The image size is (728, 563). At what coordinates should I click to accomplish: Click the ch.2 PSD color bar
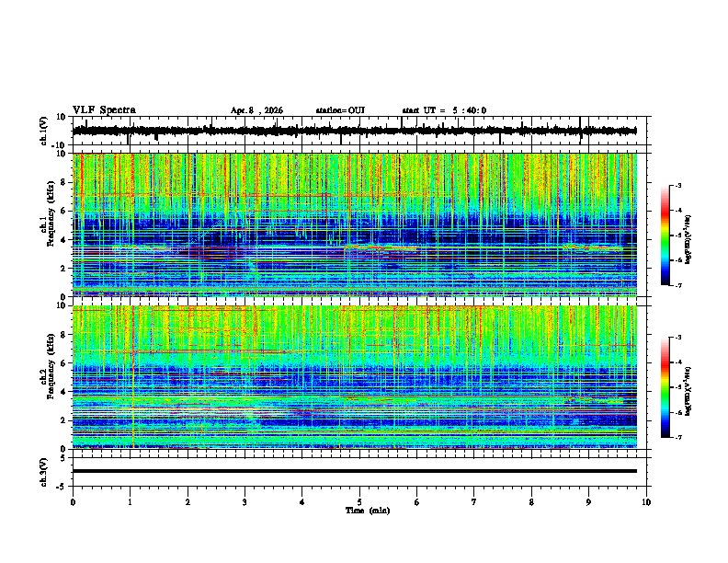(665, 387)
